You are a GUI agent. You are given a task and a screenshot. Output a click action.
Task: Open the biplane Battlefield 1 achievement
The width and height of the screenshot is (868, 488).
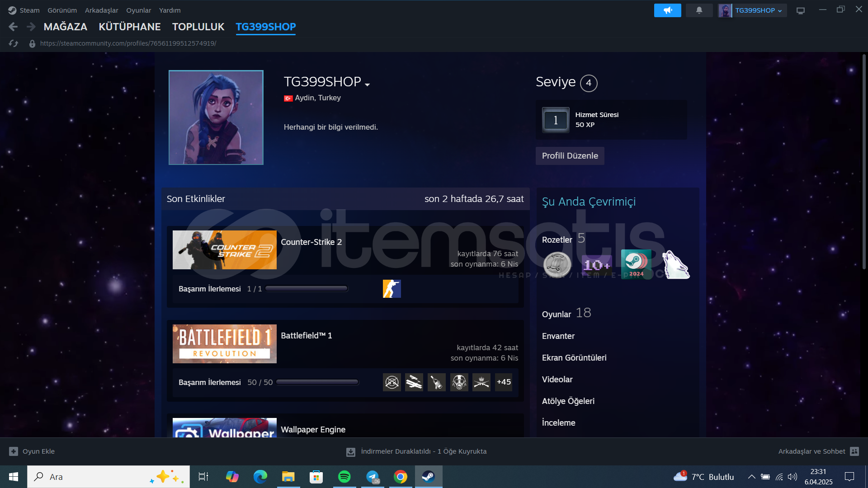[x=414, y=382]
